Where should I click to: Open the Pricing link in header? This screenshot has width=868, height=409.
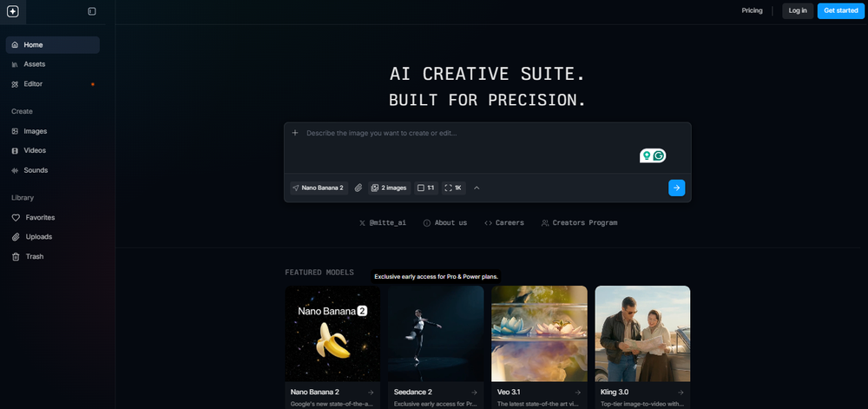(x=752, y=10)
